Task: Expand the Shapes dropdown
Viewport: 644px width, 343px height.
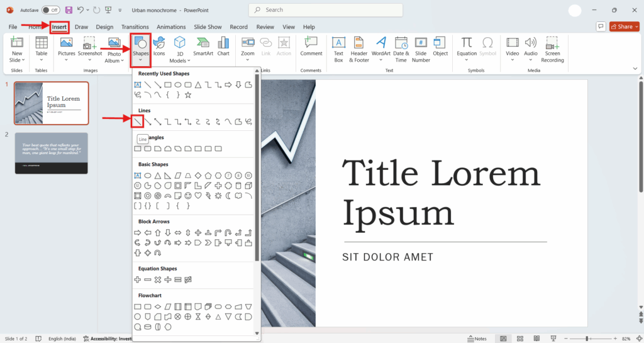Action: coord(141,48)
